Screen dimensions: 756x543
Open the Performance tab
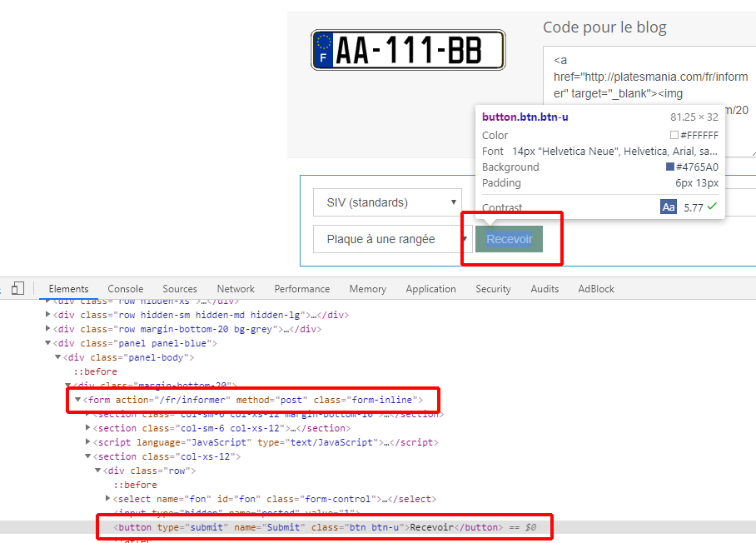(x=301, y=289)
